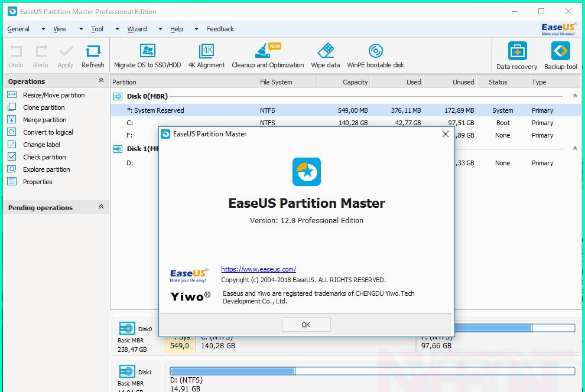Open the Data recovery tool
585x392 pixels.
(x=516, y=56)
